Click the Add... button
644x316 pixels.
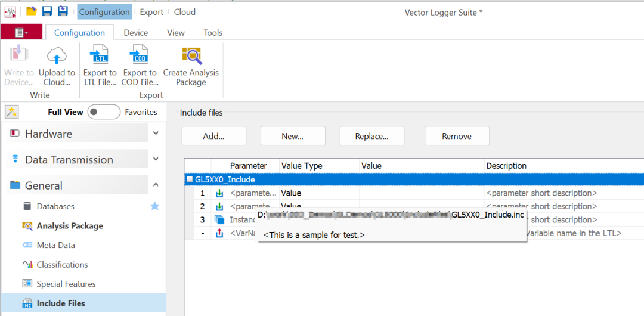click(x=213, y=136)
